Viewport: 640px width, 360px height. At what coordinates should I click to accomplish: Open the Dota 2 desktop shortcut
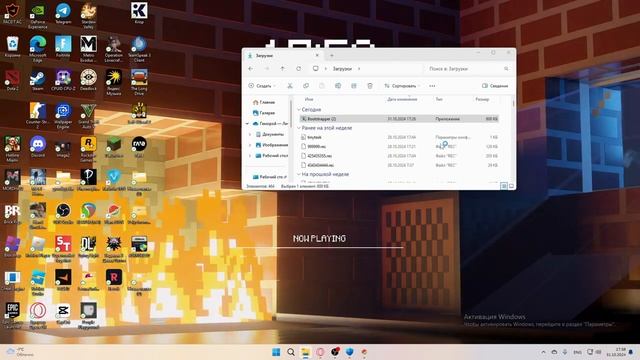(x=12, y=80)
